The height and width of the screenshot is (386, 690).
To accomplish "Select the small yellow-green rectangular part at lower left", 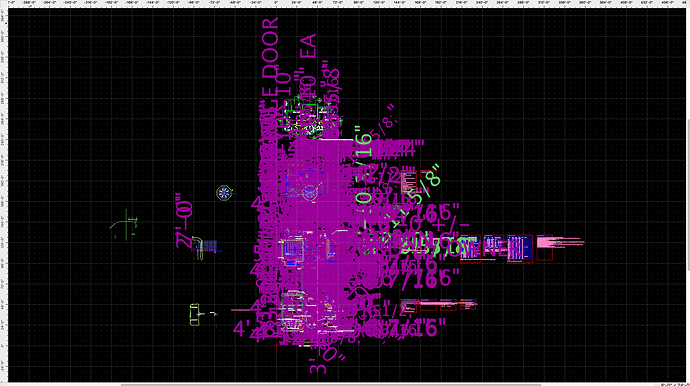I will pyautogui.click(x=195, y=314).
